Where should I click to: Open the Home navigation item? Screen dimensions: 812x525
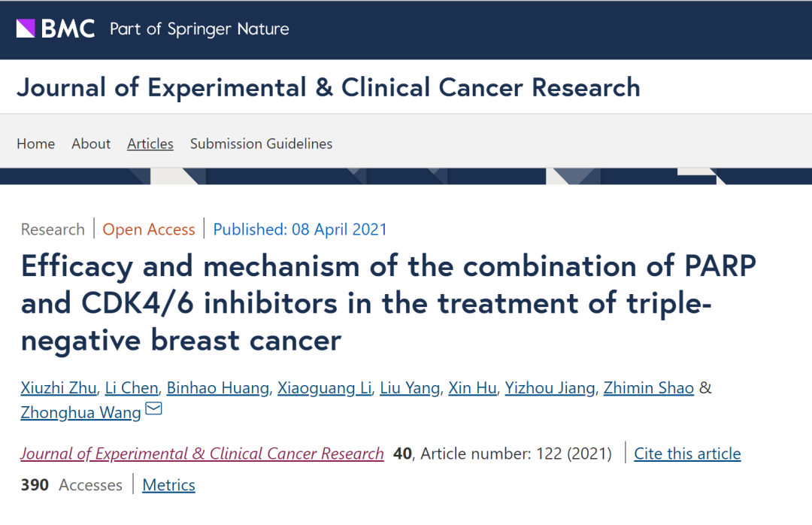pos(36,144)
